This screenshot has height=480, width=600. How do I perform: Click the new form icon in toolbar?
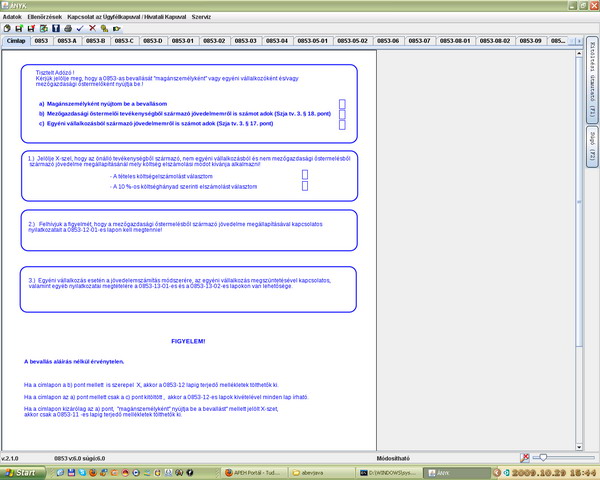[7, 29]
